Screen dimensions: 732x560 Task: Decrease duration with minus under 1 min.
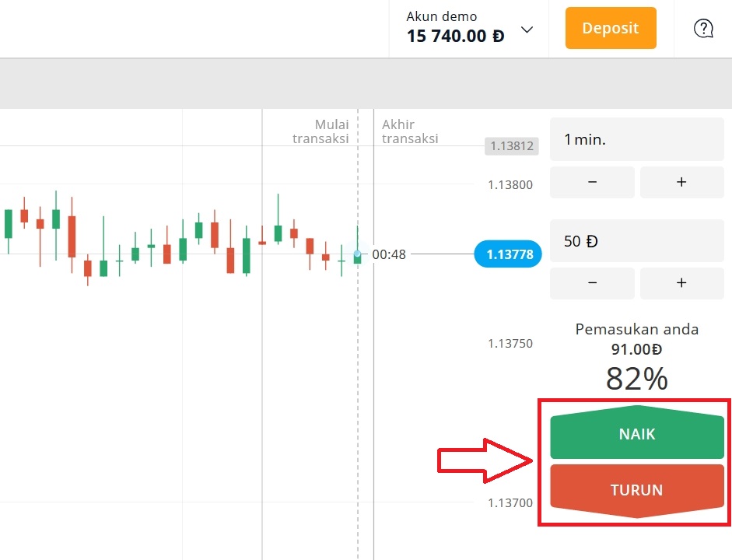click(x=592, y=182)
